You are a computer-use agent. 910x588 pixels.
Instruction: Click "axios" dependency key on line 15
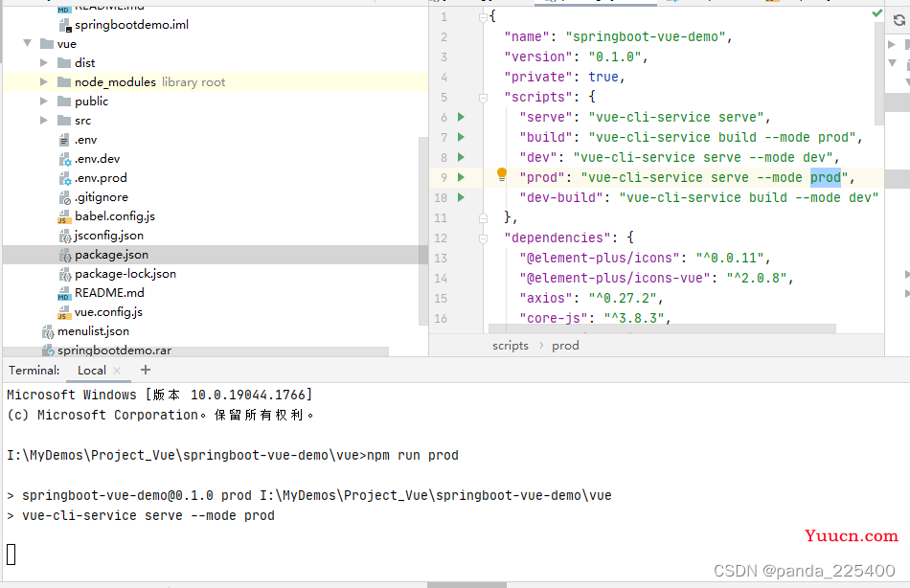pyautogui.click(x=546, y=298)
